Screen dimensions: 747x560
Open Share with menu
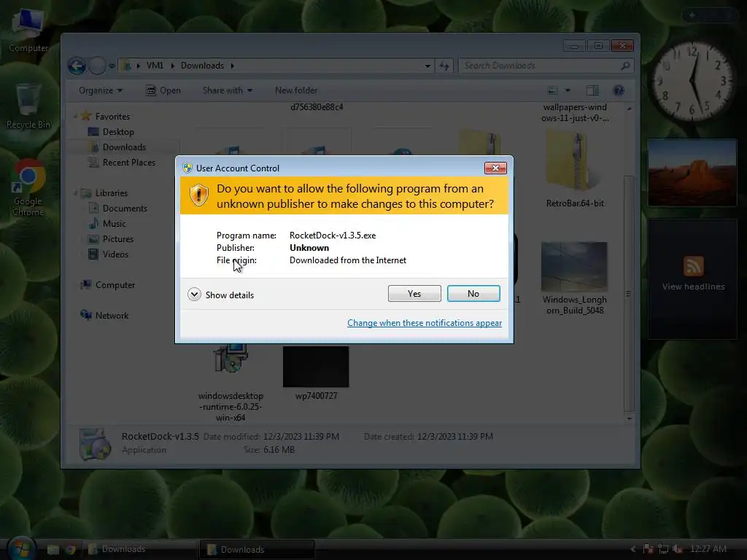(228, 90)
